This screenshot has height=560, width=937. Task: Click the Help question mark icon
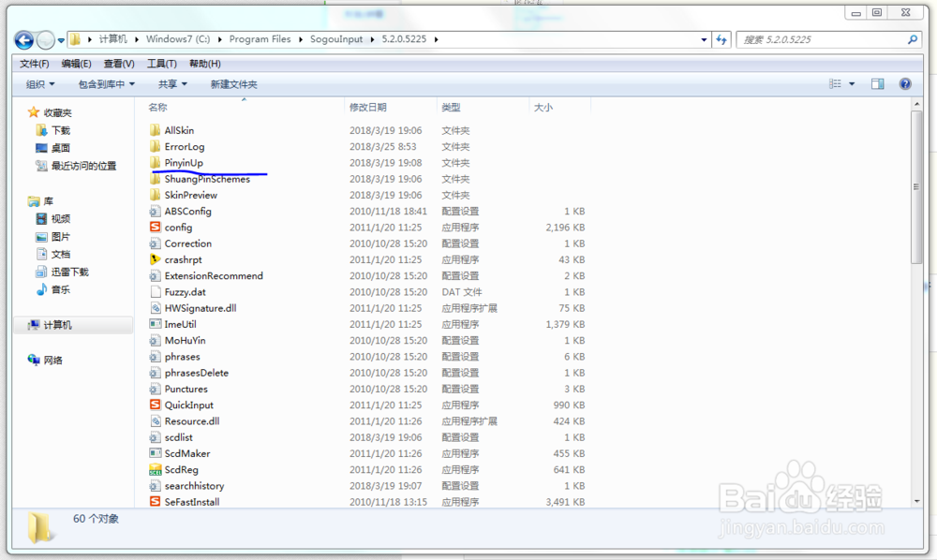[x=904, y=83]
